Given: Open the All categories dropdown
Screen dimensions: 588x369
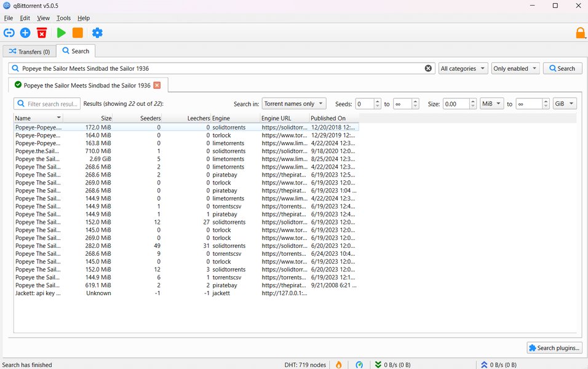Looking at the screenshot, I should coord(463,68).
